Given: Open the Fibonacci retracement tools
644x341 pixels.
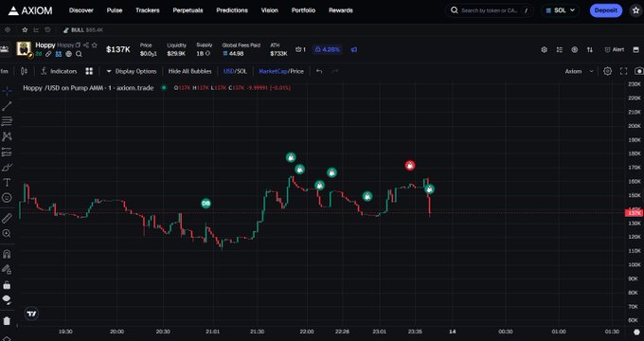Looking at the screenshot, I should pyautogui.click(x=7, y=121).
